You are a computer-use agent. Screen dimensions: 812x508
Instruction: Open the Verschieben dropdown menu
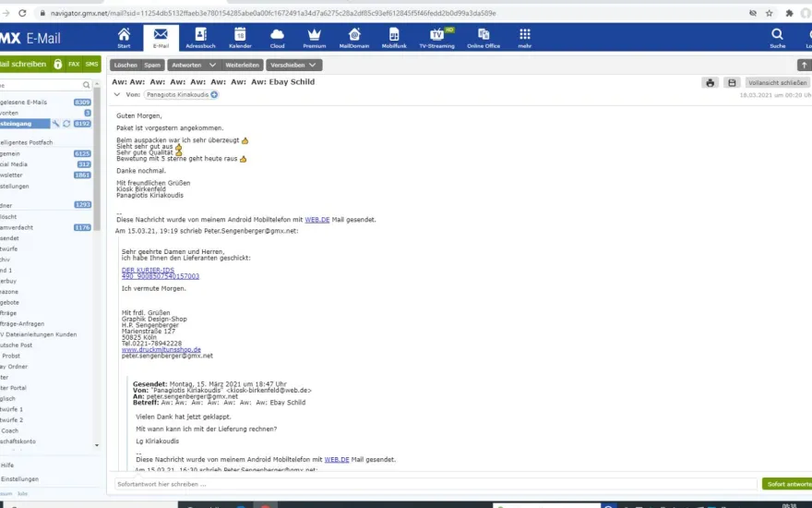point(293,66)
